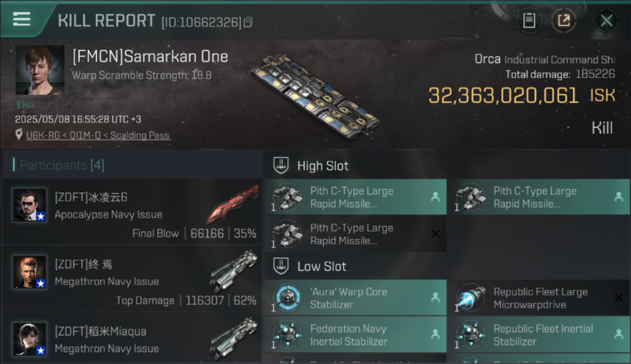View Samarkan One's character portrait
Screen dimensions: 631x364
(x=40, y=70)
